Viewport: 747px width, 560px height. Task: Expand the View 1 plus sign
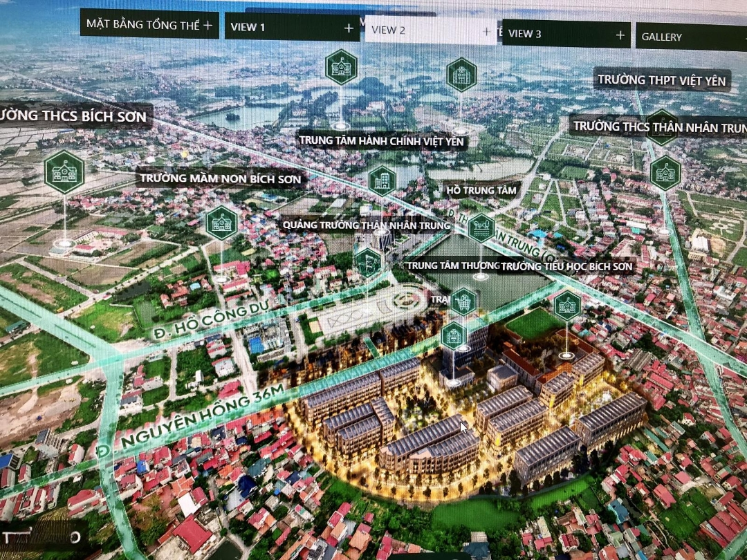coord(349,28)
